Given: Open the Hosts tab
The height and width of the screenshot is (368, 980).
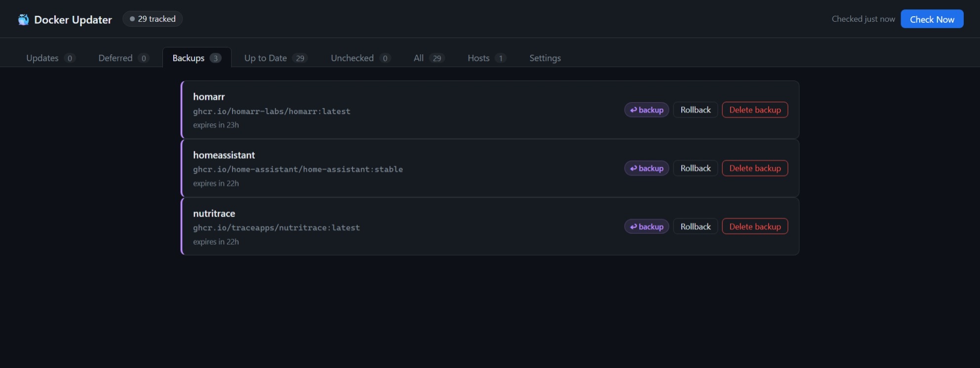Looking at the screenshot, I should click(x=486, y=58).
